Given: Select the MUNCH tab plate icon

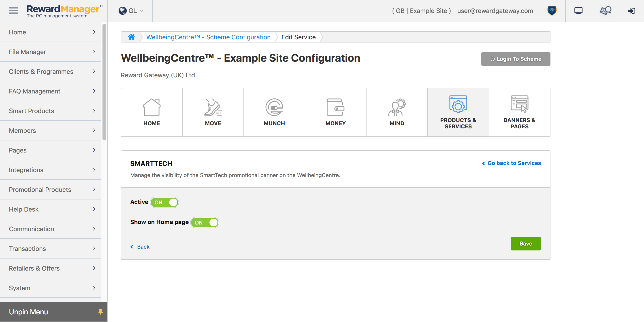Looking at the screenshot, I should 274,107.
